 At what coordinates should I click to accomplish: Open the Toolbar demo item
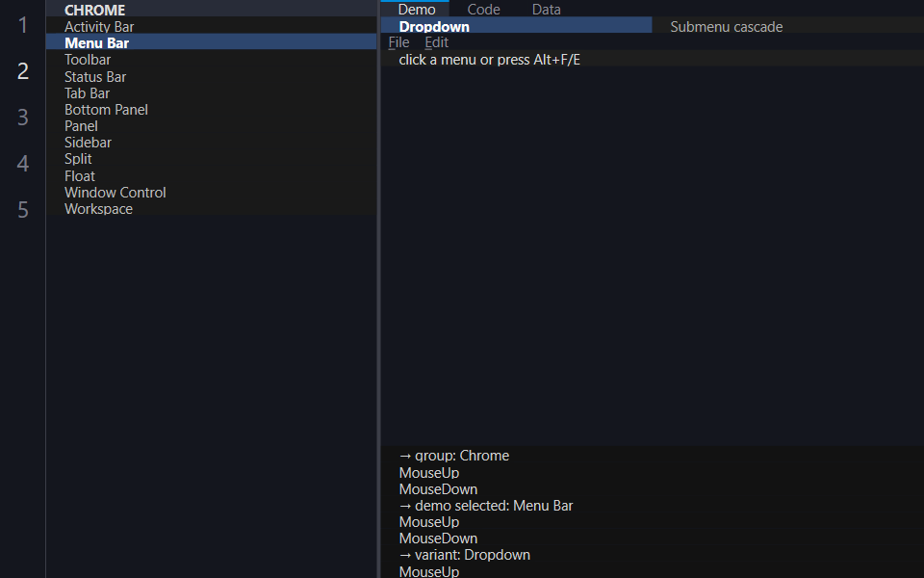tap(211, 60)
